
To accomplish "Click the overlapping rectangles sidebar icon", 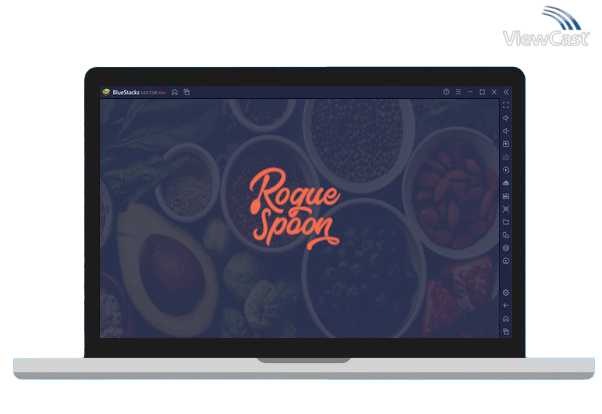I will pos(506,235).
